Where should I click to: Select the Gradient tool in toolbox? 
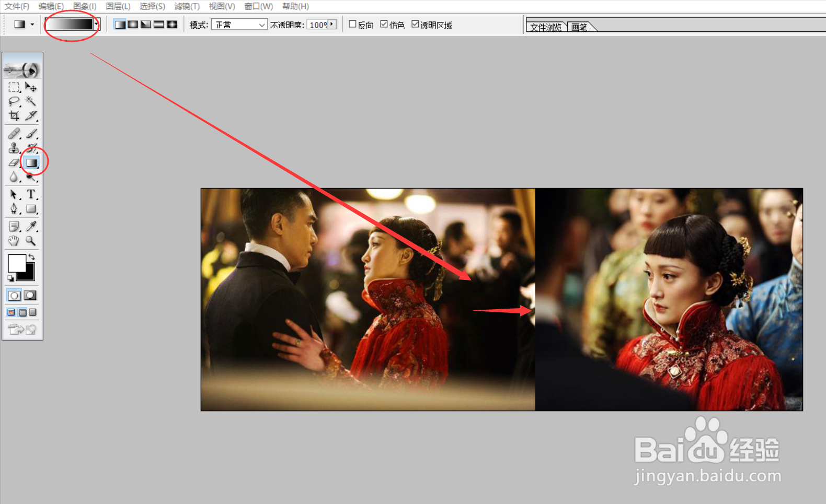click(31, 163)
